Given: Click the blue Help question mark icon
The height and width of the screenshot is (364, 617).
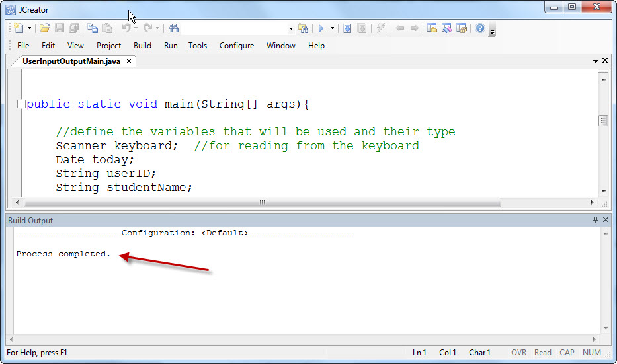Looking at the screenshot, I should (x=480, y=28).
